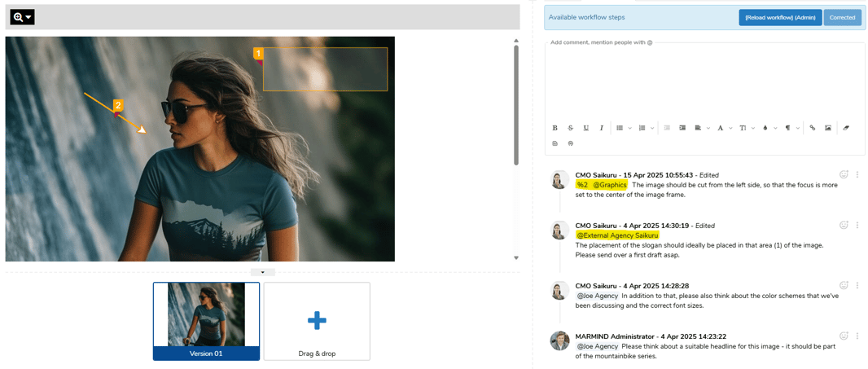Viewport: 868px width, 369px height.
Task: Select arrow annotation marker 2
Action: pyautogui.click(x=118, y=106)
